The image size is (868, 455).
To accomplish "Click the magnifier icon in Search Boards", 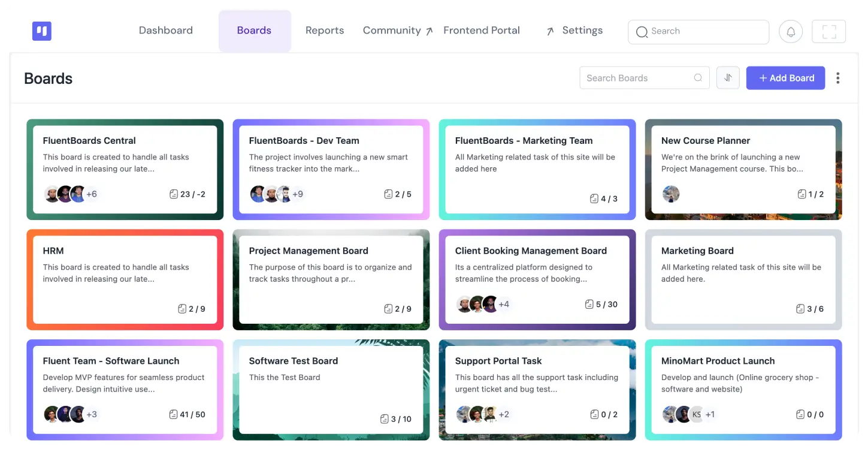I will tap(698, 78).
